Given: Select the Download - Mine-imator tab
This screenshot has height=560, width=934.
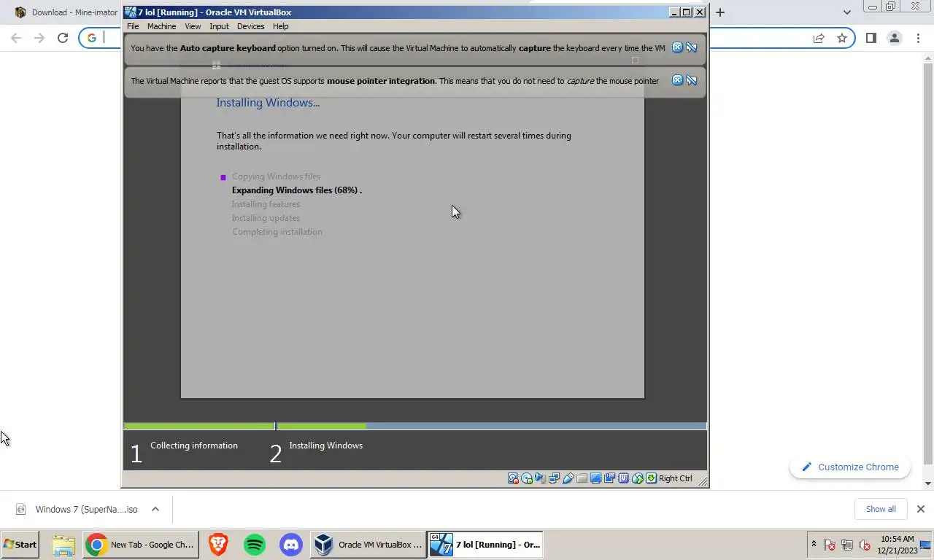Looking at the screenshot, I should 66,12.
